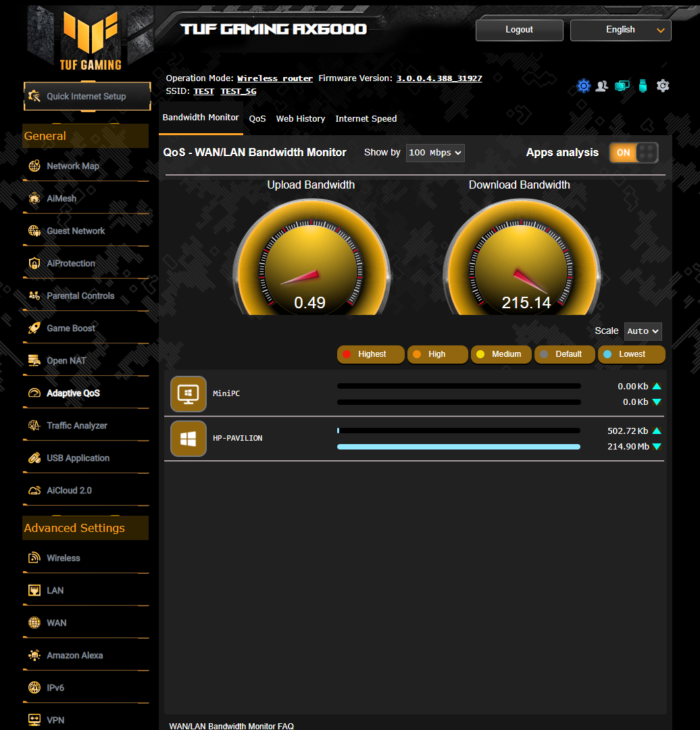700x730 pixels.
Task: Click the Download Bandwidth gauge
Action: coord(521,257)
